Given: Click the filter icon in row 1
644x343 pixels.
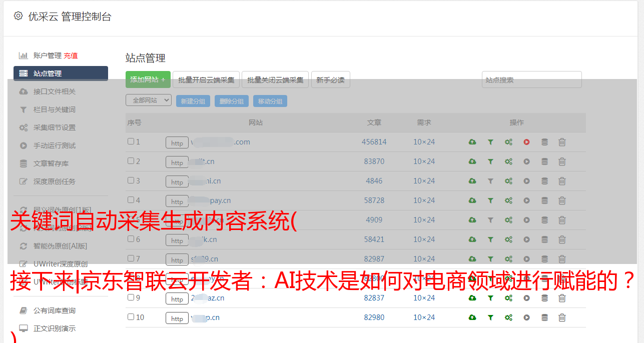Looking at the screenshot, I should point(490,142).
